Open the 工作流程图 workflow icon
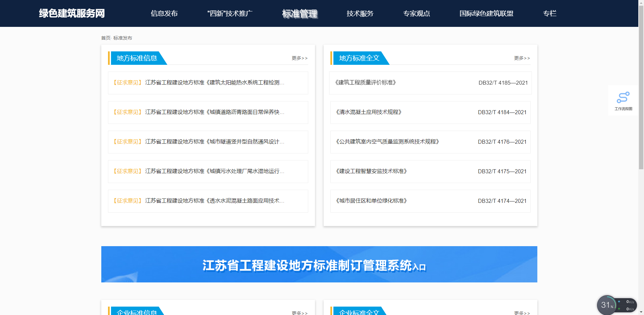This screenshot has width=644, height=315. (623, 100)
